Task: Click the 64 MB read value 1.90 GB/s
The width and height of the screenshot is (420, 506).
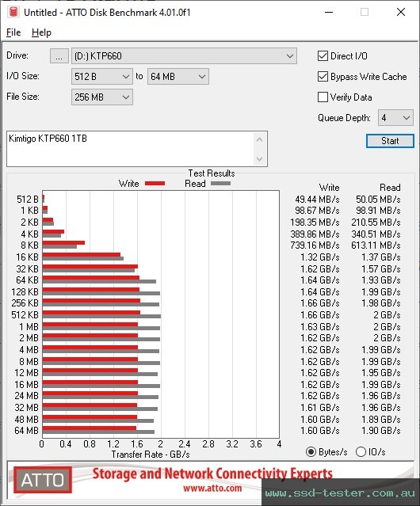Action: [x=381, y=431]
